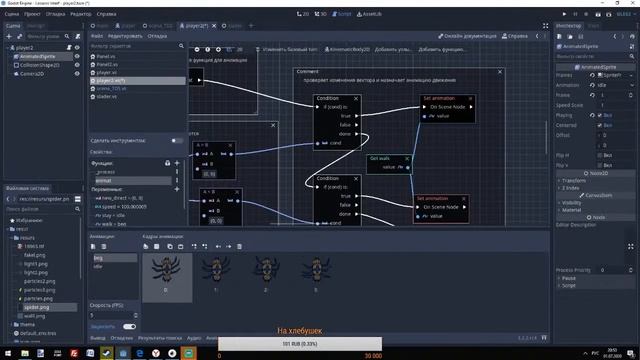Load frame from file in animation frames

[146, 247]
